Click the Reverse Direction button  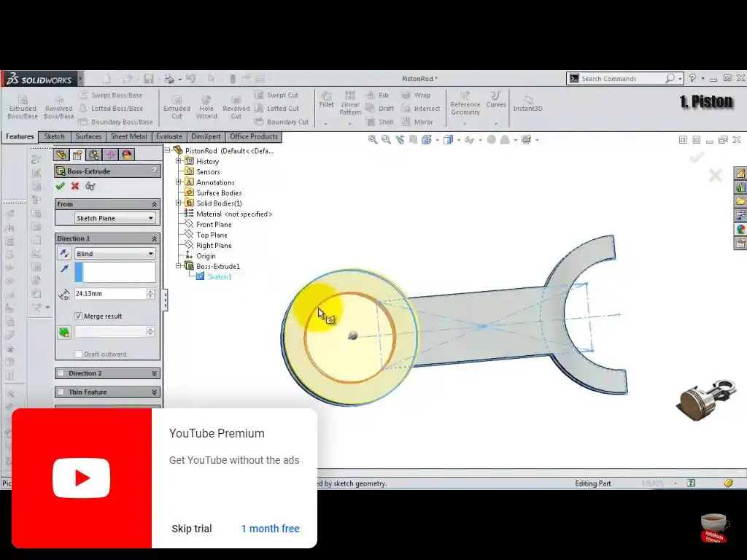point(64,254)
